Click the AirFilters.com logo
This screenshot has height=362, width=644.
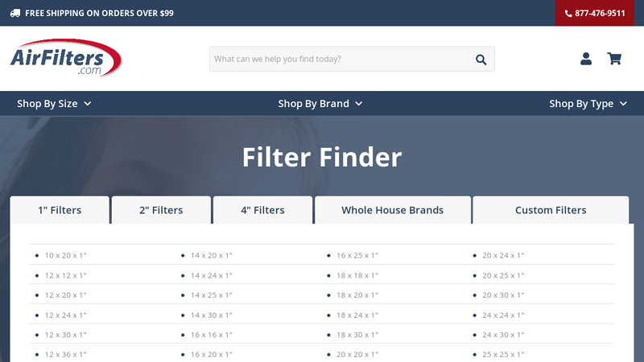coord(66,58)
